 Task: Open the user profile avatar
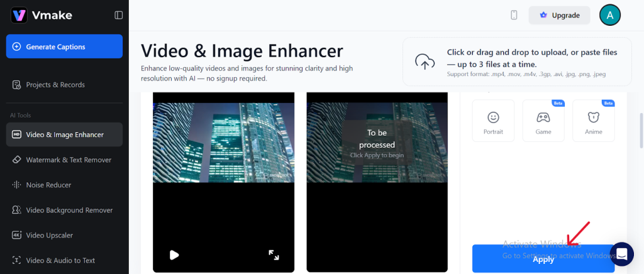[609, 15]
